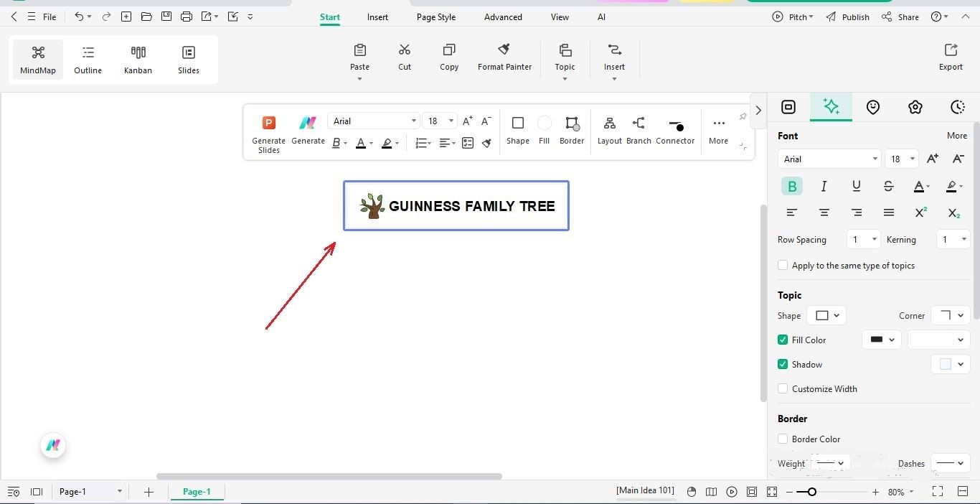This screenshot has width=980, height=504.
Task: Open the Format Painter tool
Action: (x=504, y=57)
